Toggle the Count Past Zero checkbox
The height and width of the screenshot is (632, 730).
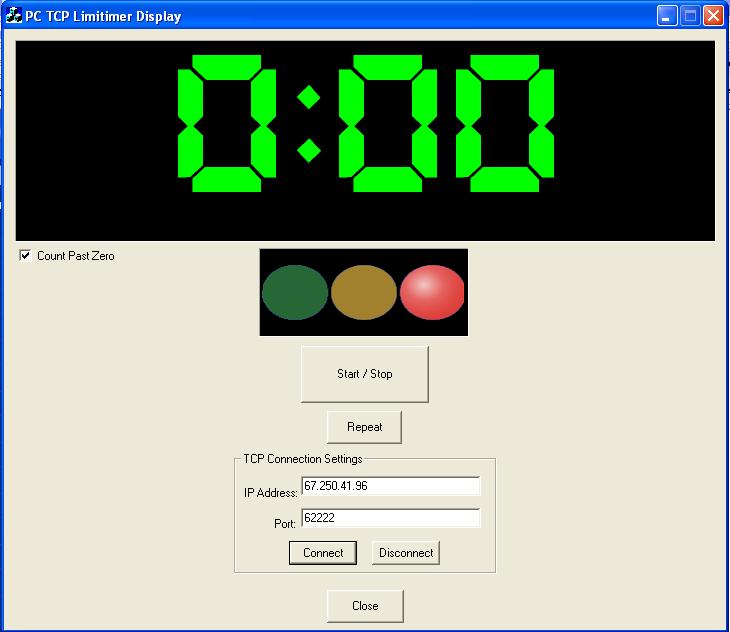[26, 256]
